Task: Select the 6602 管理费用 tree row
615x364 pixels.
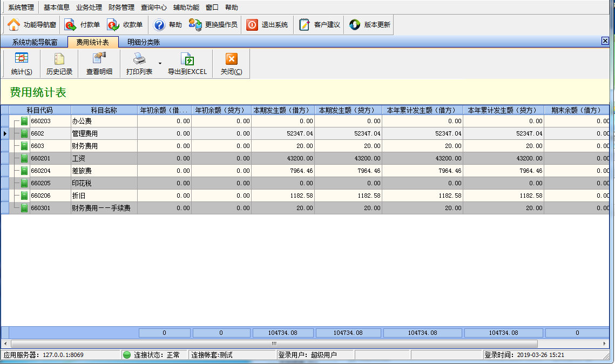Action: tap(305, 133)
